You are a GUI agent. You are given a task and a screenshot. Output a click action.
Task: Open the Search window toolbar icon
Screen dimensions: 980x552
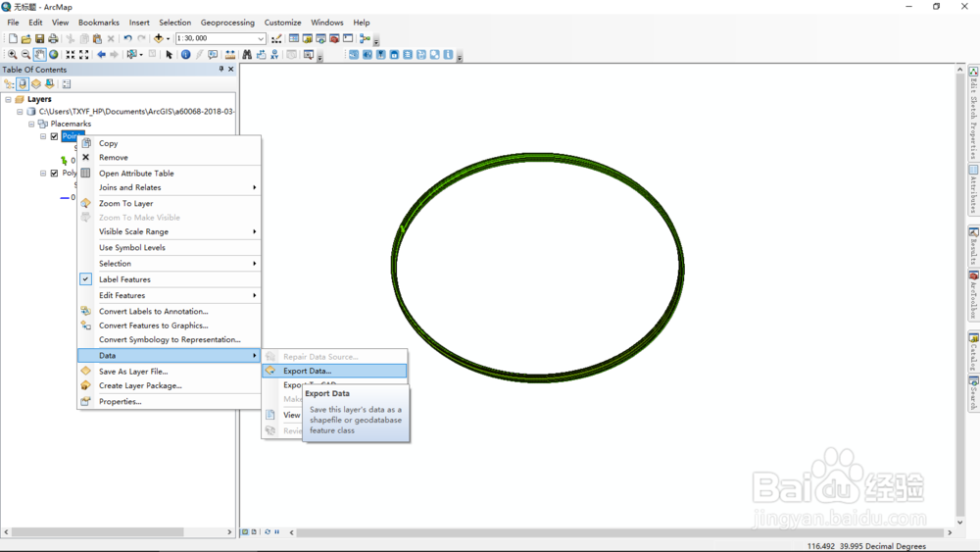(320, 39)
